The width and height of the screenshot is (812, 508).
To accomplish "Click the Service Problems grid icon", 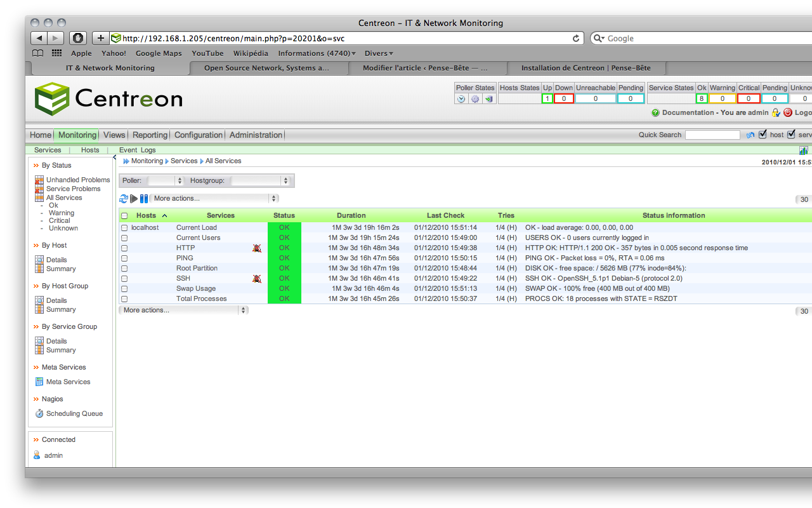I will coord(39,189).
